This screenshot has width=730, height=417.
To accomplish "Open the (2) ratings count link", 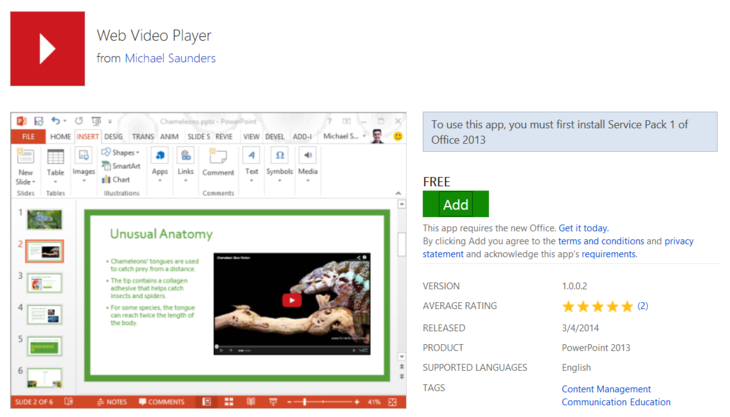I will point(642,306).
